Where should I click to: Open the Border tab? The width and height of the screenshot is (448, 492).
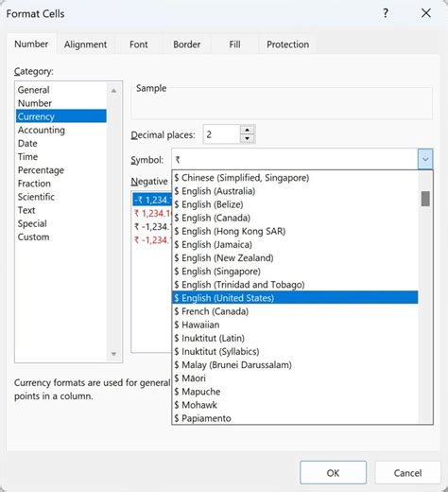(x=186, y=44)
